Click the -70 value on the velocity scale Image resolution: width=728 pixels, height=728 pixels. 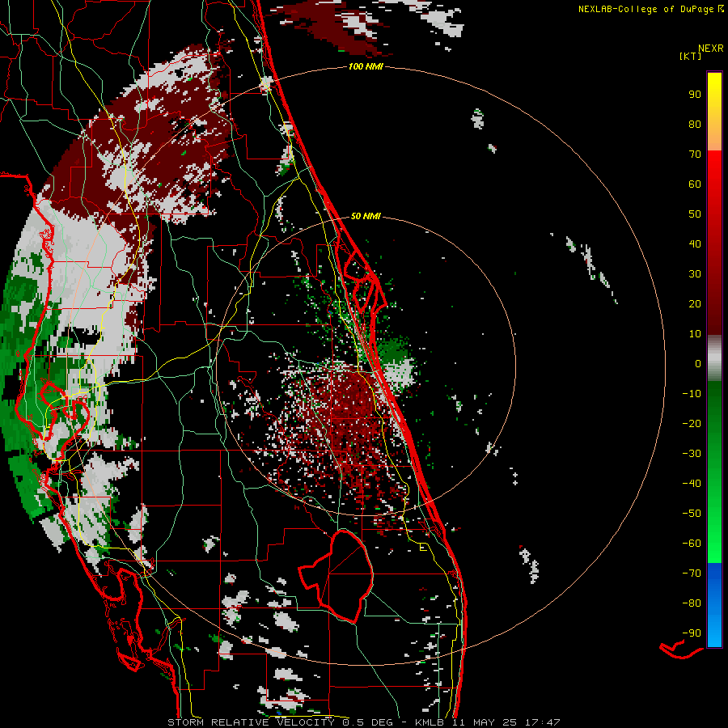point(692,574)
